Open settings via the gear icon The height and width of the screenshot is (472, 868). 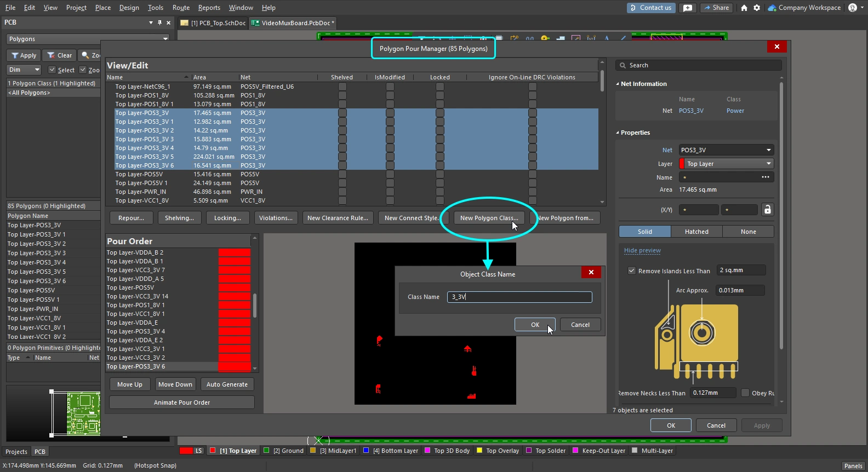(757, 8)
